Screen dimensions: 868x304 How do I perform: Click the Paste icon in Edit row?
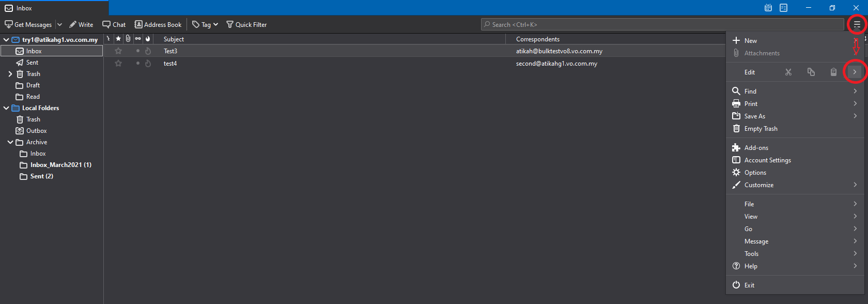(x=833, y=72)
